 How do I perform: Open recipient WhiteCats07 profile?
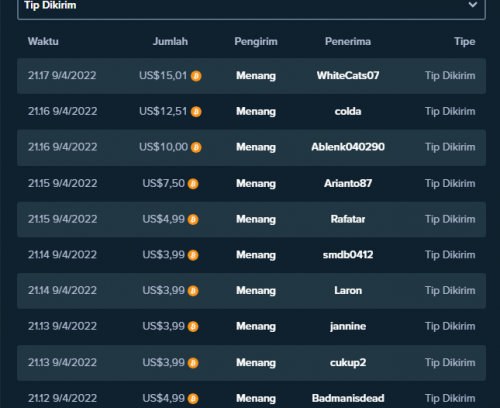coord(348,75)
